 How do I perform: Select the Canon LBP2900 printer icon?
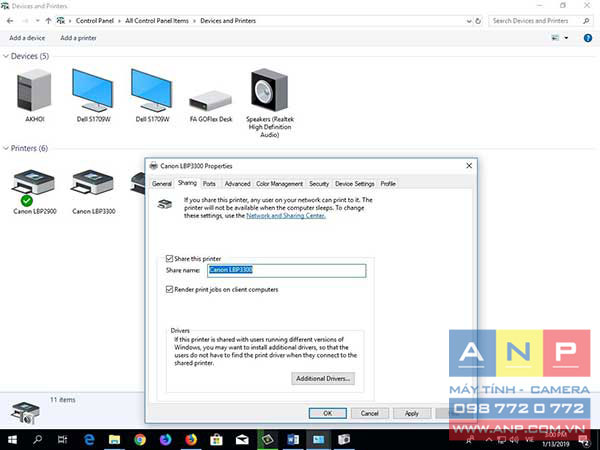(34, 187)
